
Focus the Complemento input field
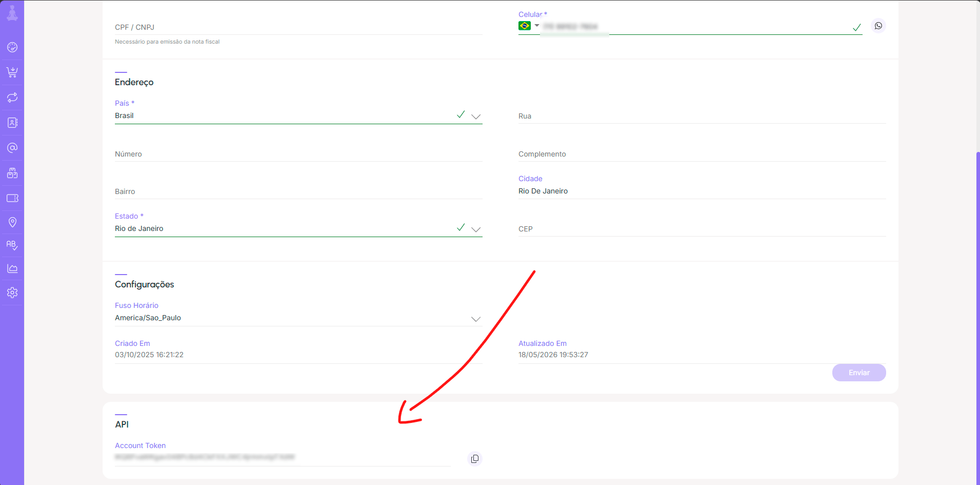702,154
